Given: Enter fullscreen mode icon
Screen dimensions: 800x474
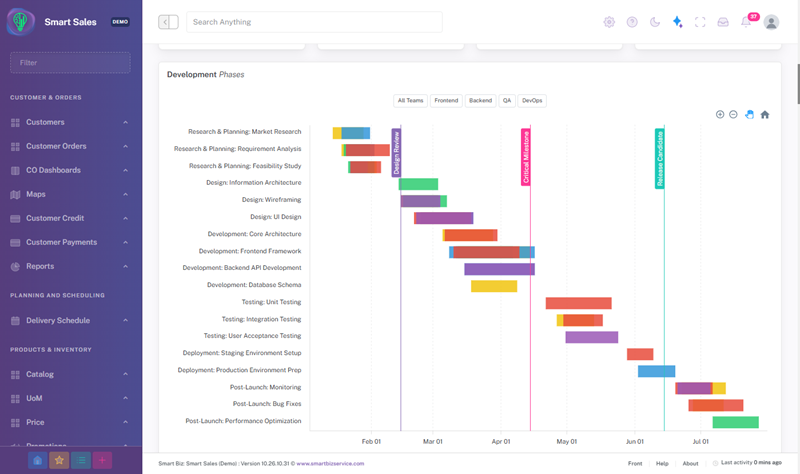Looking at the screenshot, I should coord(700,22).
